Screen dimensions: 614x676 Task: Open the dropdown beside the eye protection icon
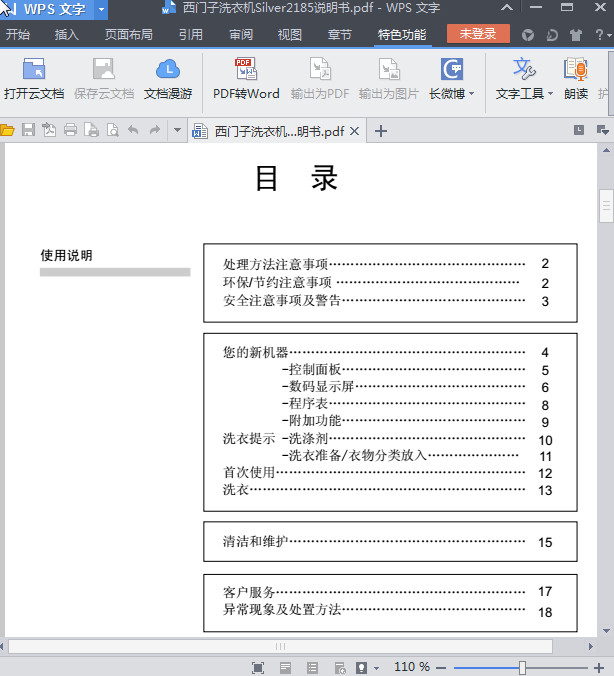coord(376,669)
